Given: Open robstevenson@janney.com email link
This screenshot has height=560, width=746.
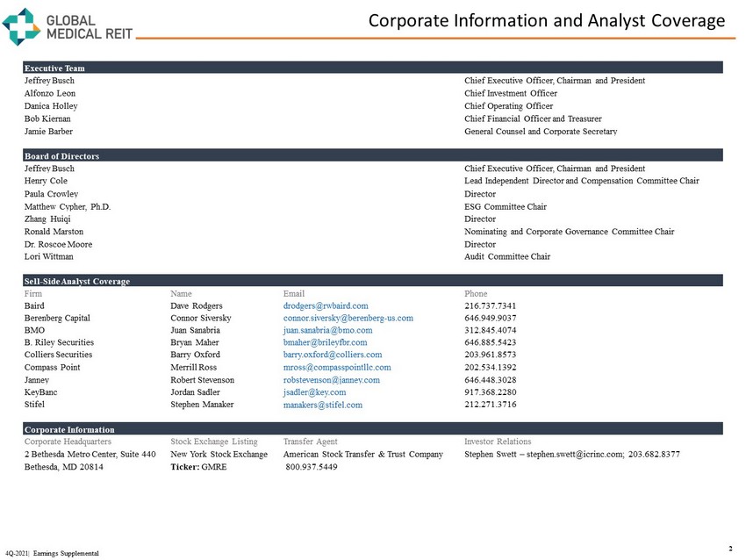Looking at the screenshot, I should click(x=332, y=380).
